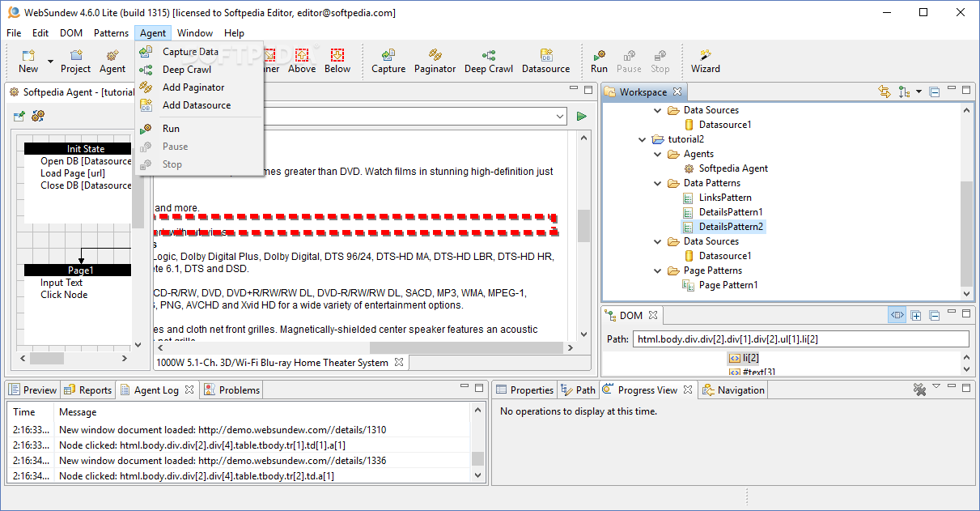Click Link with Editor icon in Workspace
This screenshot has width=980, height=511.
coord(885,92)
